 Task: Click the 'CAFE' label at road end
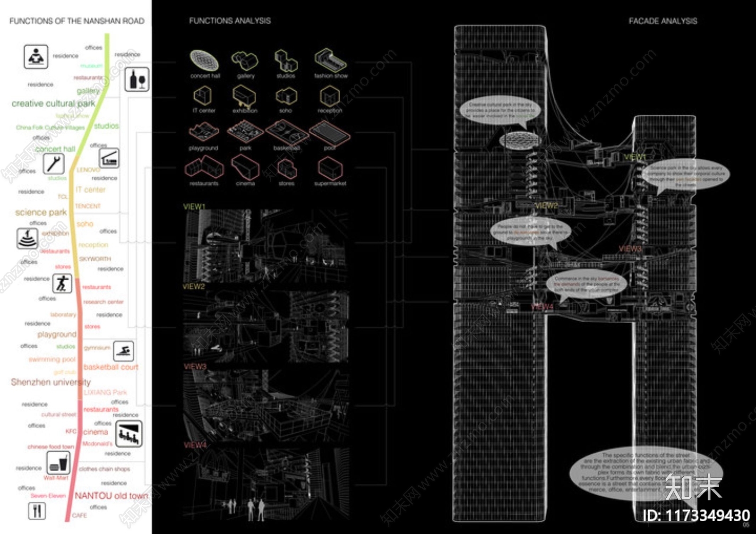pyautogui.click(x=79, y=515)
